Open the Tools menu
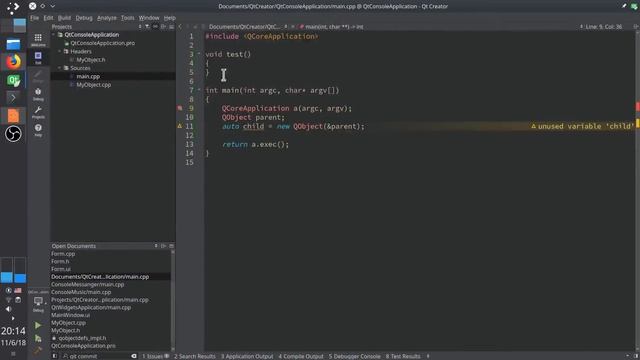This screenshot has height=360, width=640. tap(127, 18)
